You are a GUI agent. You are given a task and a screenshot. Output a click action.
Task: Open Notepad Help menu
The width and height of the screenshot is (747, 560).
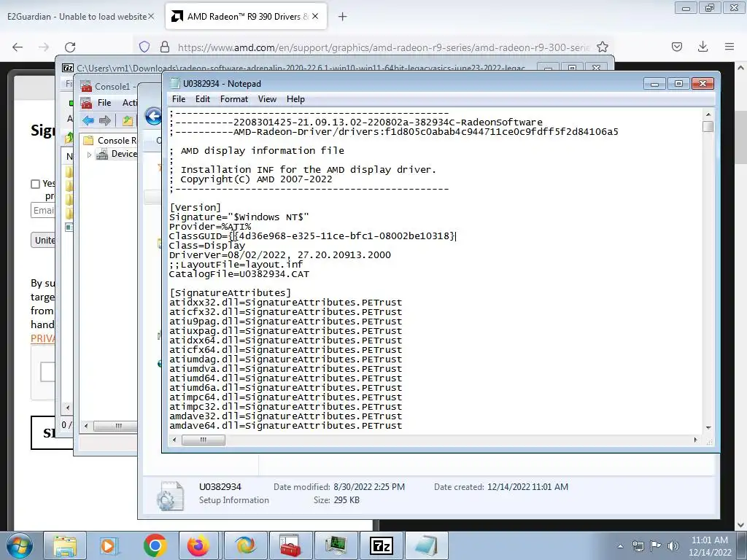coord(295,99)
